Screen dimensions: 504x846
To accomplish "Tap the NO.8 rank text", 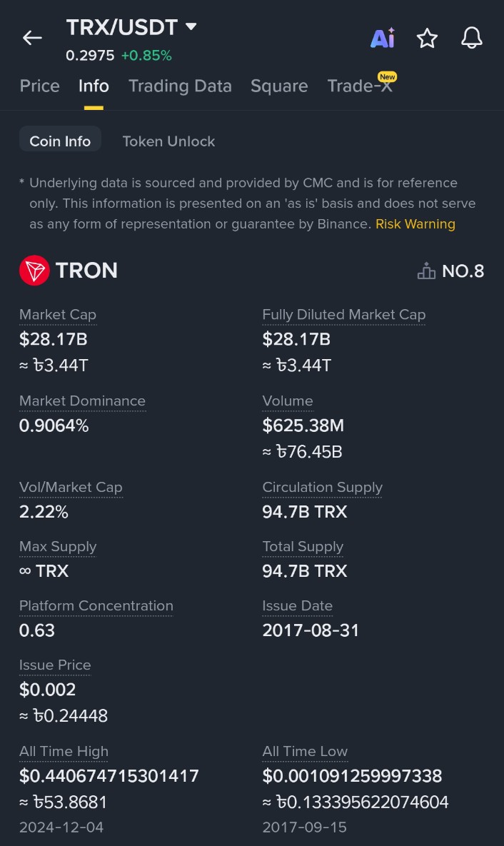I will (x=463, y=271).
